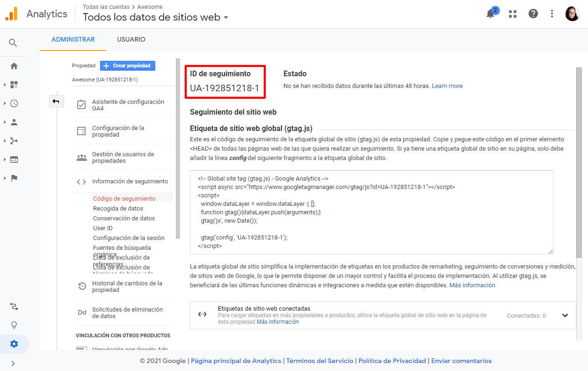
Task: Click the 'Propiedad' column label
Action: tap(84, 66)
